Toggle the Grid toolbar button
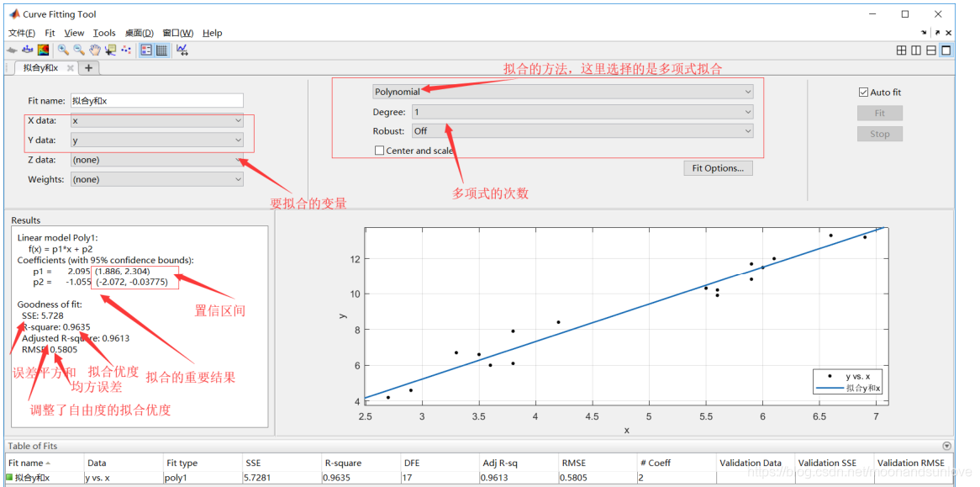 161,50
